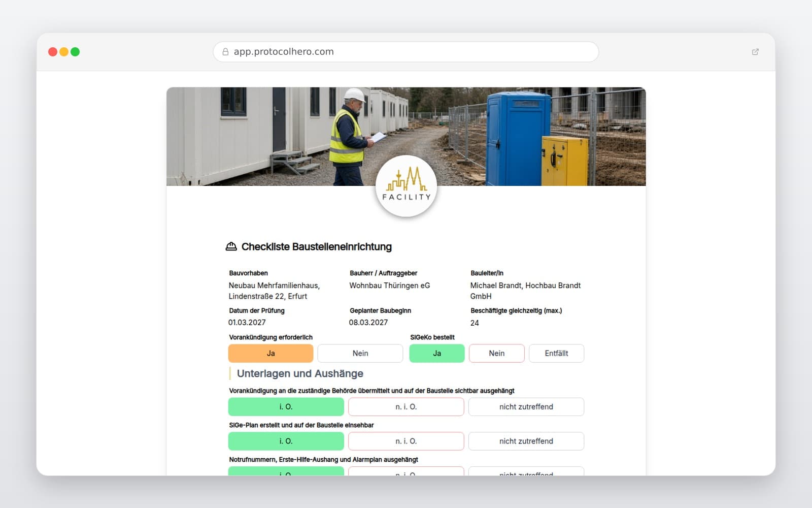This screenshot has height=508, width=812.
Task: Mark SiGe-Plan erstellt as i. O.
Action: click(286, 441)
